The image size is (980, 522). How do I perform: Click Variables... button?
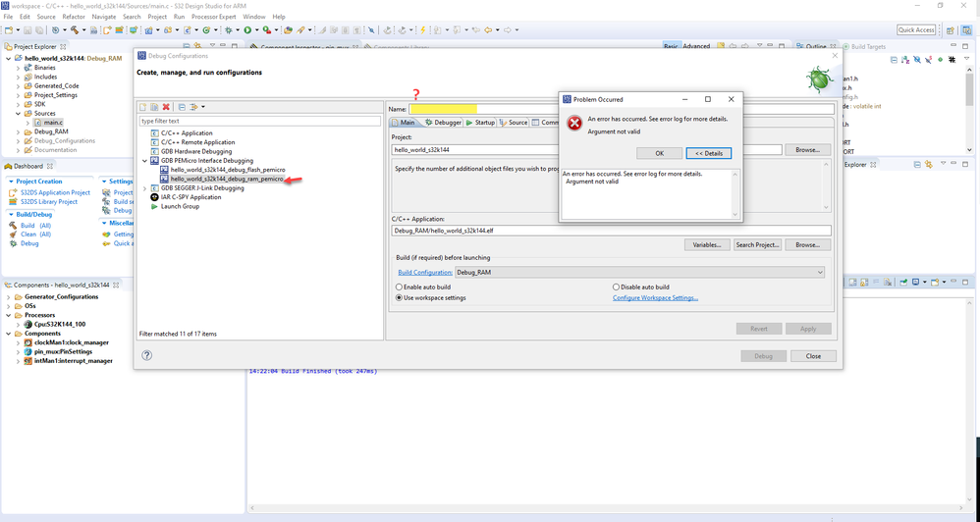click(x=707, y=244)
